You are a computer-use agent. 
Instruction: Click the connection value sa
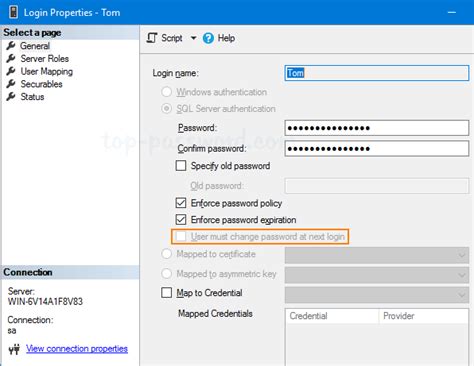12,331
